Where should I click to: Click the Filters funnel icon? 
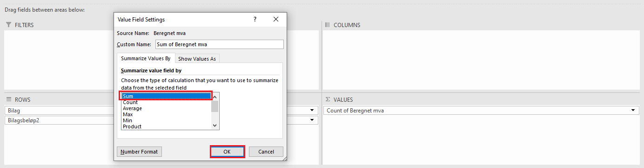point(9,25)
